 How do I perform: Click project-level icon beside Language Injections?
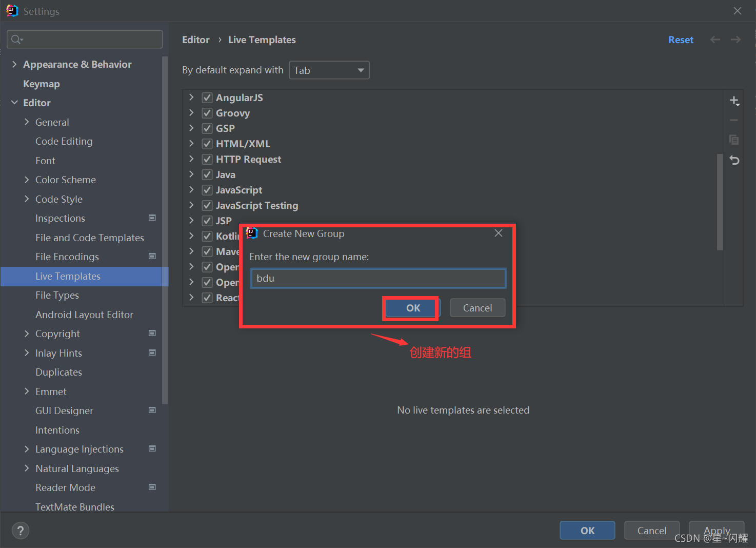pyautogui.click(x=152, y=448)
